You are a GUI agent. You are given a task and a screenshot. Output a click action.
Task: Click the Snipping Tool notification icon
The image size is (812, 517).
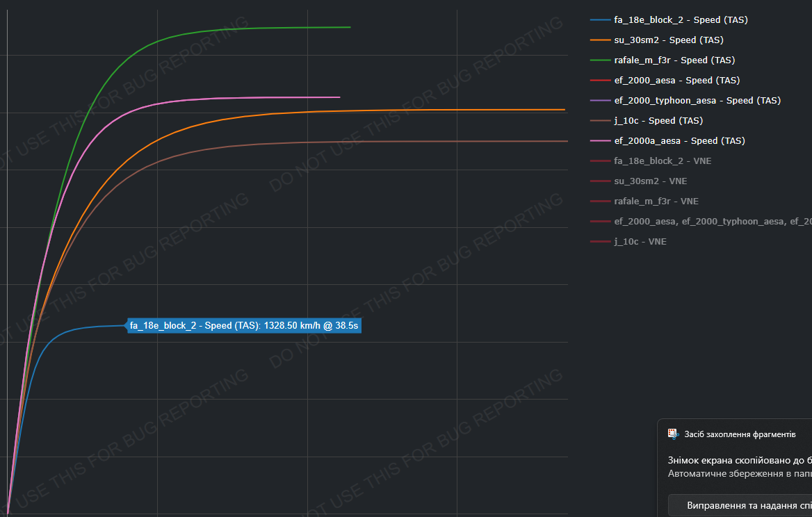673,434
